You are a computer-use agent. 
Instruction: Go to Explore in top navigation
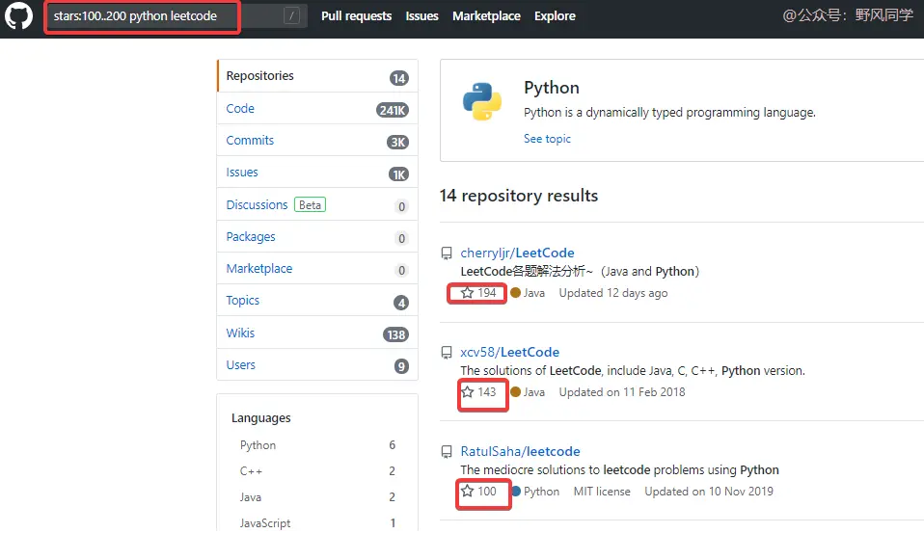coord(555,16)
